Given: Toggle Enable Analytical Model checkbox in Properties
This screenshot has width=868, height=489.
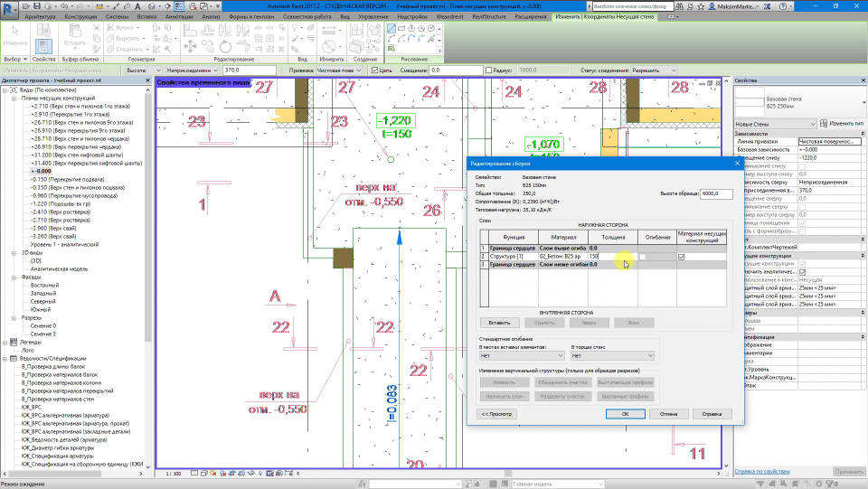Looking at the screenshot, I should (803, 272).
